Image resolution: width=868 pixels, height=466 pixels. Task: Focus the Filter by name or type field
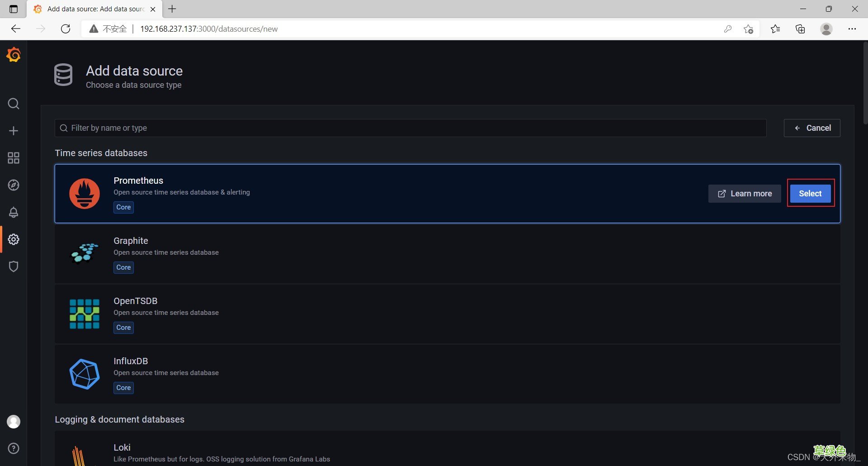pyautogui.click(x=410, y=128)
